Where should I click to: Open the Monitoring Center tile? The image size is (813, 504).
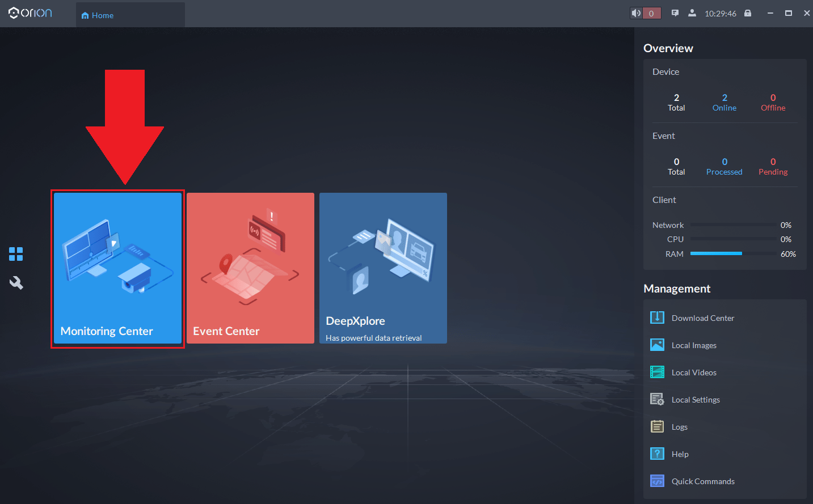coord(117,268)
